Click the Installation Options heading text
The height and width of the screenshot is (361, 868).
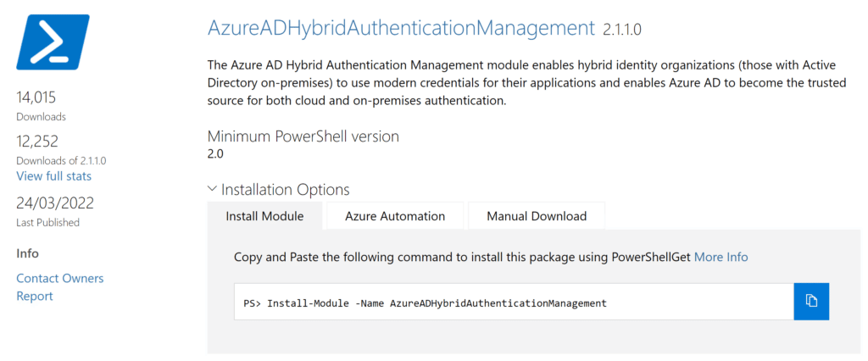tap(285, 189)
